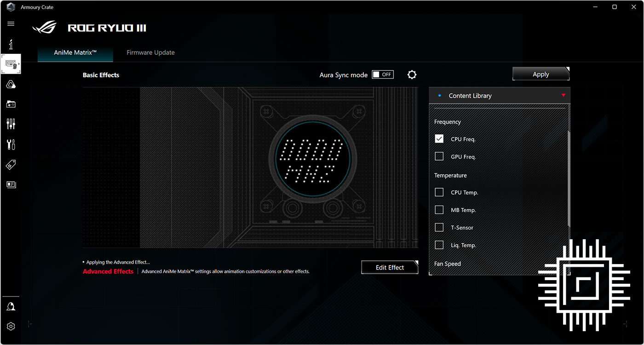This screenshot has width=644, height=345.
Task: Open the AniMe Matrix settings gear
Action: pos(412,74)
